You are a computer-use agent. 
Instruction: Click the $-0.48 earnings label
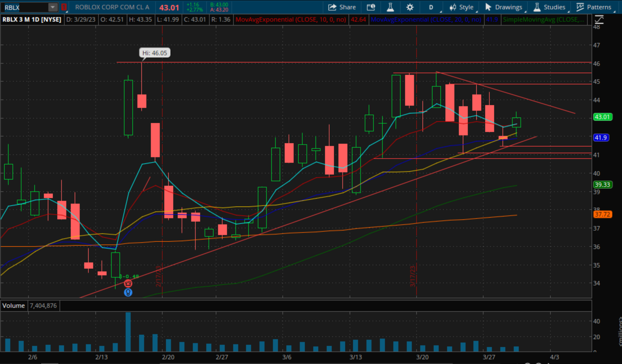129,277
